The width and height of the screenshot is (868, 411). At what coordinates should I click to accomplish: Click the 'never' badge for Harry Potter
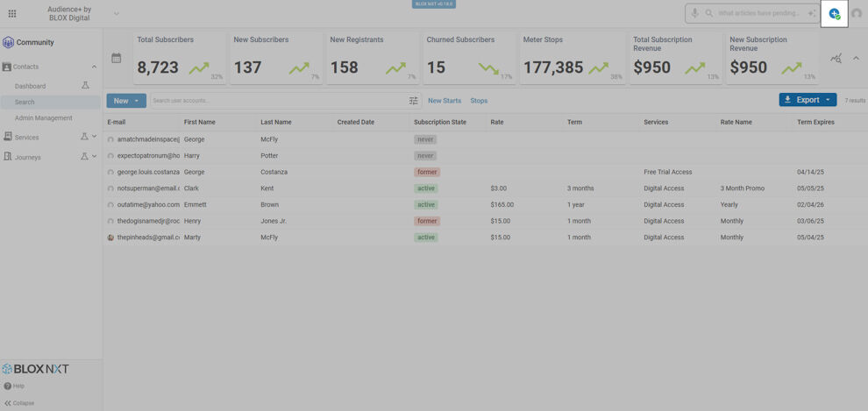425,156
